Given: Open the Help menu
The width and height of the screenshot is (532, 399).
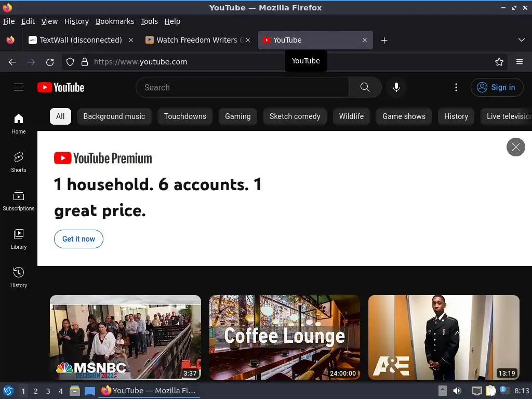Looking at the screenshot, I should tap(172, 21).
